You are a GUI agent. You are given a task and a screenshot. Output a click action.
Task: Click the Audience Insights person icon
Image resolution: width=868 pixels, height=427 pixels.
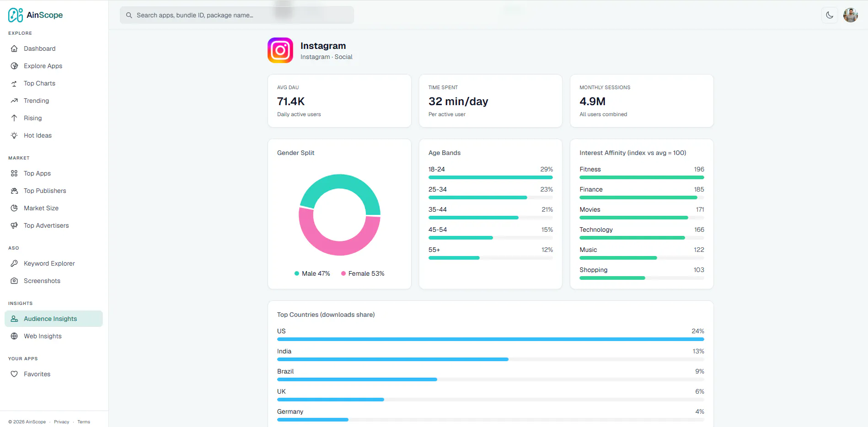click(14, 319)
